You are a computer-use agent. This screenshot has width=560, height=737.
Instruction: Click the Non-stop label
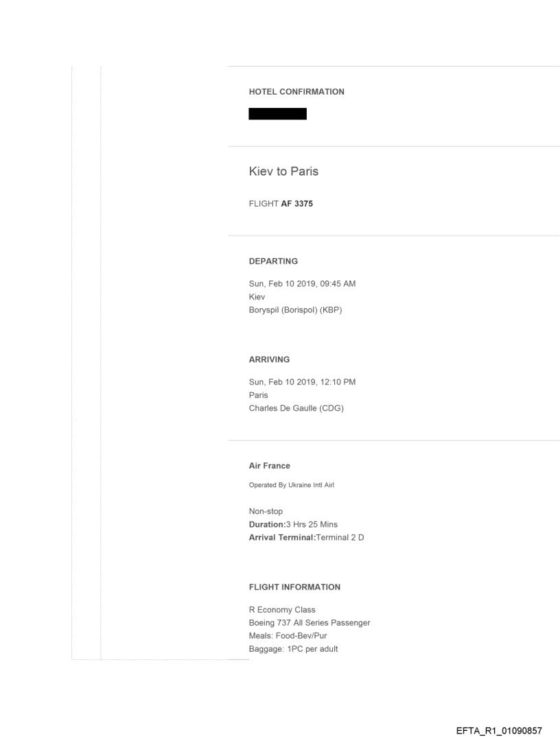pos(266,512)
